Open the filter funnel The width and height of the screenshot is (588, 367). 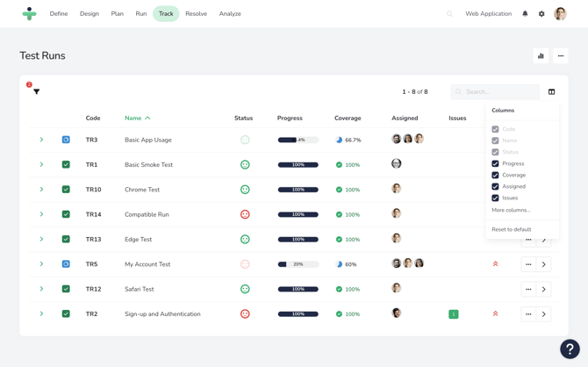point(36,91)
